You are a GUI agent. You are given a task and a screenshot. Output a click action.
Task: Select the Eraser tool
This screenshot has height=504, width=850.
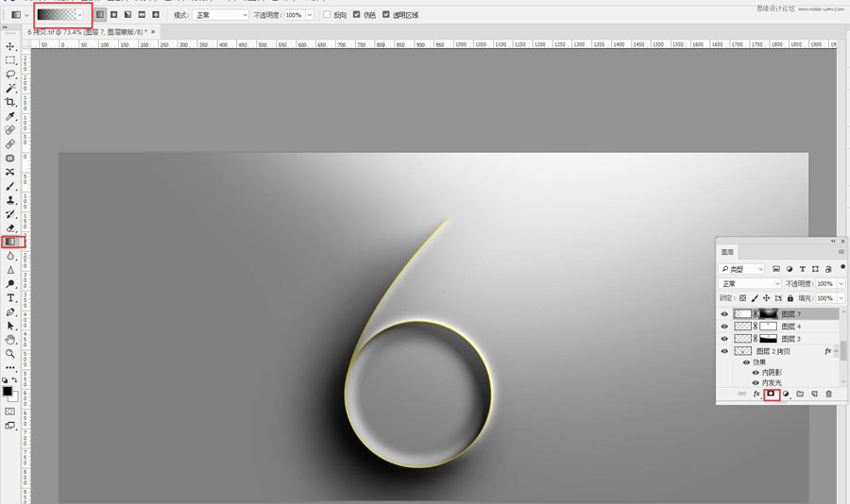coord(9,228)
